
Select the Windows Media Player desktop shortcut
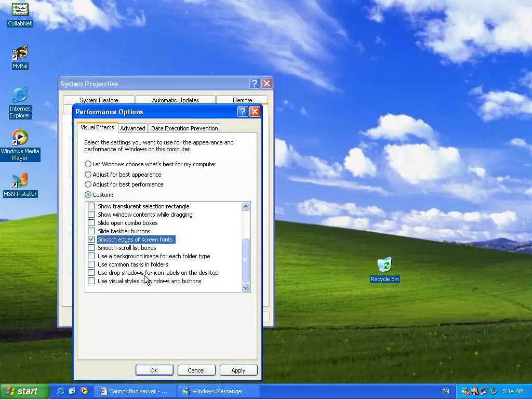(x=20, y=145)
